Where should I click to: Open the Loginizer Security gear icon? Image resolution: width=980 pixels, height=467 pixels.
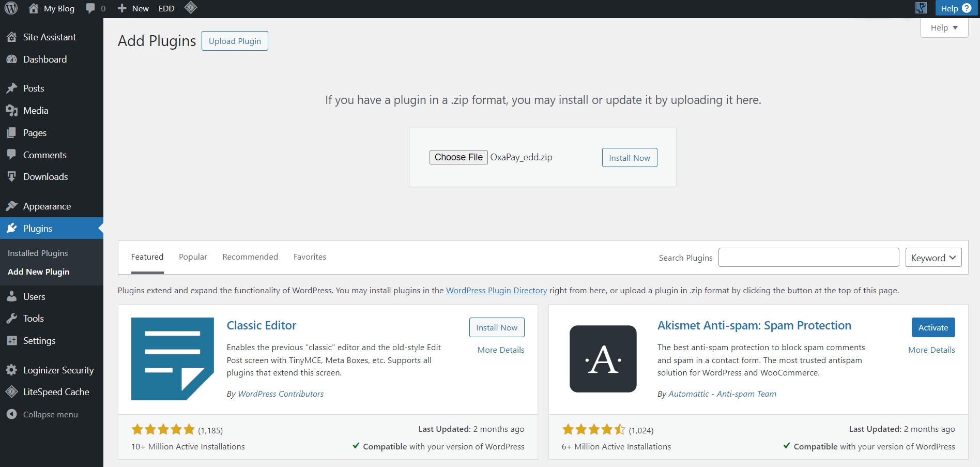(11, 370)
